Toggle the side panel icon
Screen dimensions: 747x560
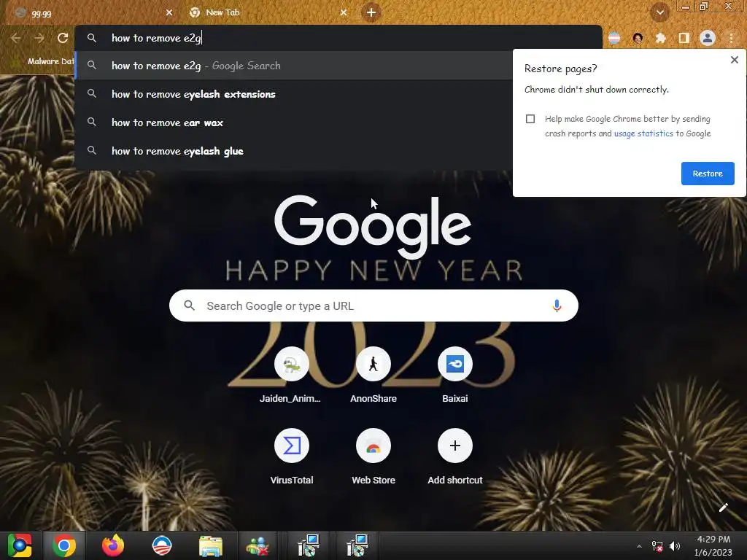pyautogui.click(x=684, y=38)
